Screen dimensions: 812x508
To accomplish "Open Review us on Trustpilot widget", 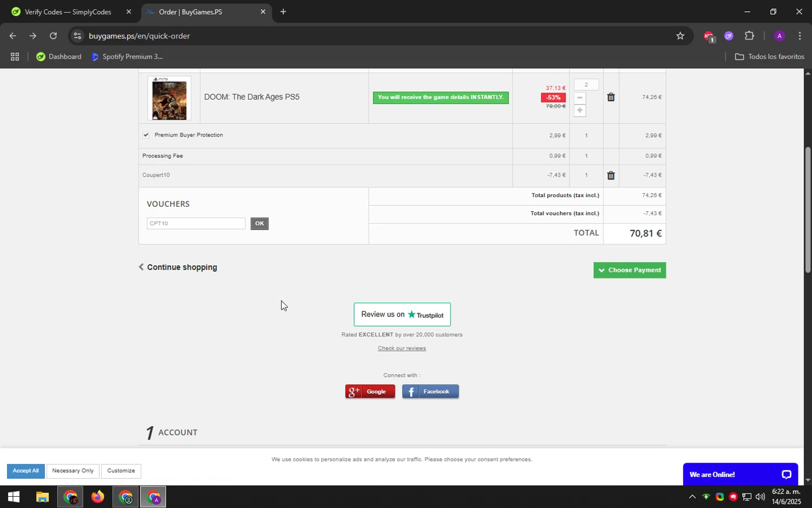I will tap(402, 315).
